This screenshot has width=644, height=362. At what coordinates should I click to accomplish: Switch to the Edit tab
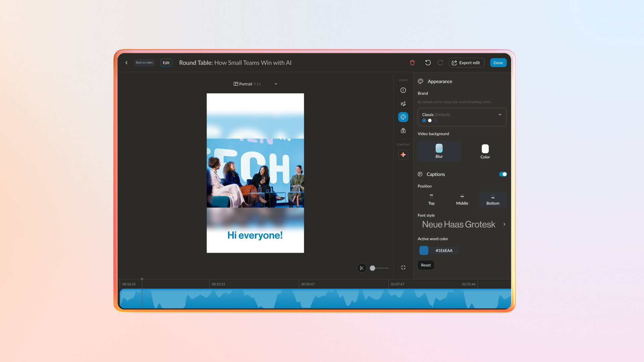166,63
